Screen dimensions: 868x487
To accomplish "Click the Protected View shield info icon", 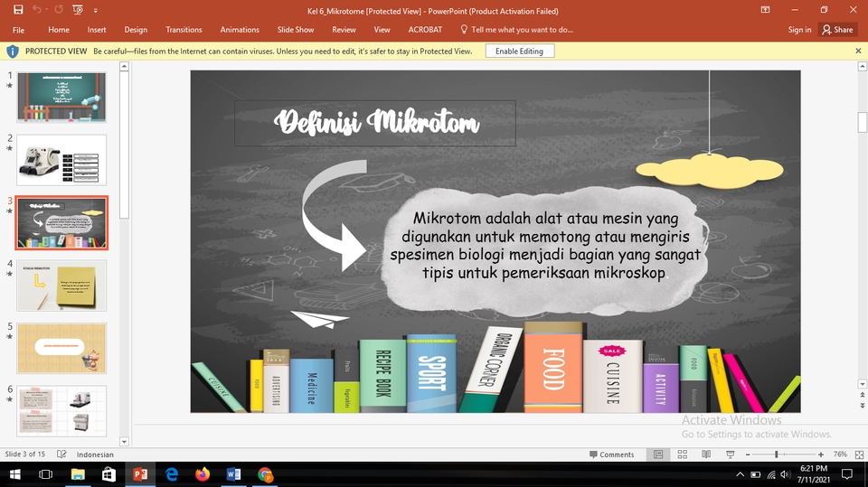I will (12, 52).
